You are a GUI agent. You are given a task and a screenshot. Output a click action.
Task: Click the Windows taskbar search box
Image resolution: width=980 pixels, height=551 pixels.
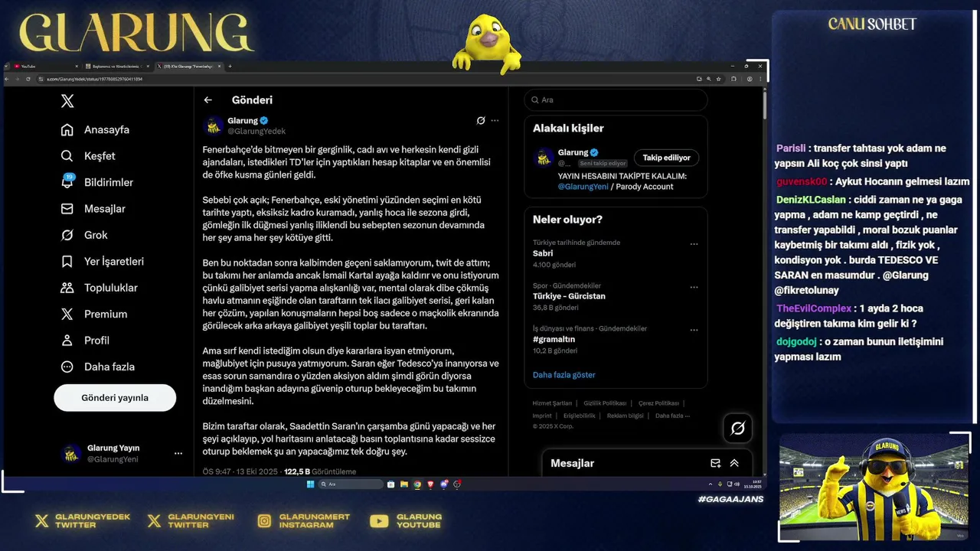(351, 484)
